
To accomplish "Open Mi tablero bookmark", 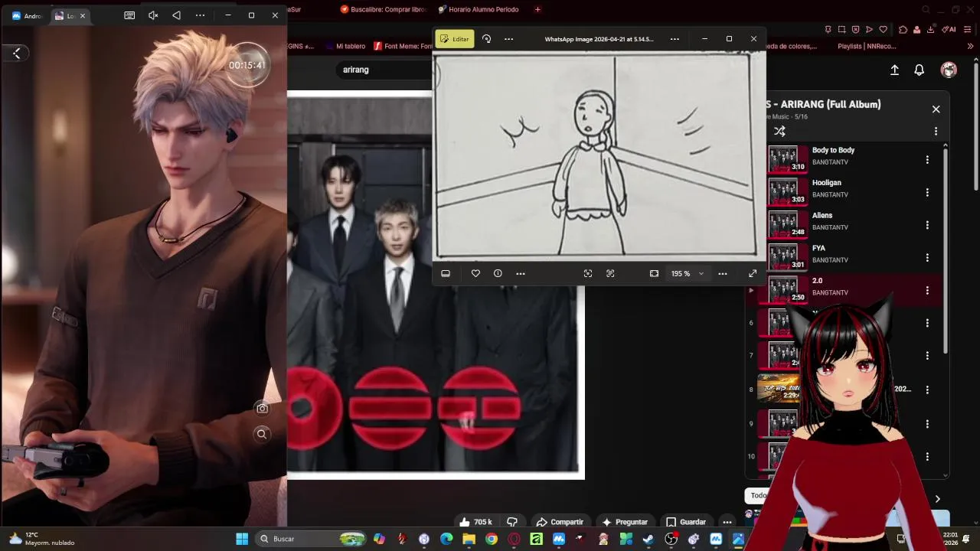I will (345, 46).
